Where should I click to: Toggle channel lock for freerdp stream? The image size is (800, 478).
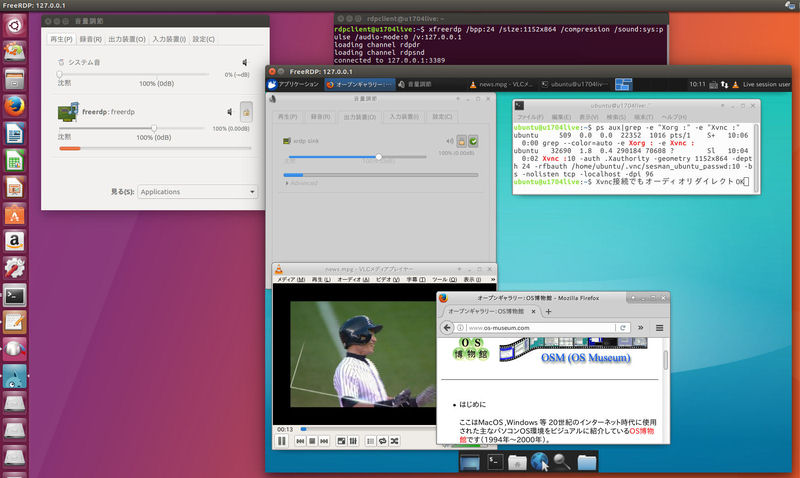(246, 112)
